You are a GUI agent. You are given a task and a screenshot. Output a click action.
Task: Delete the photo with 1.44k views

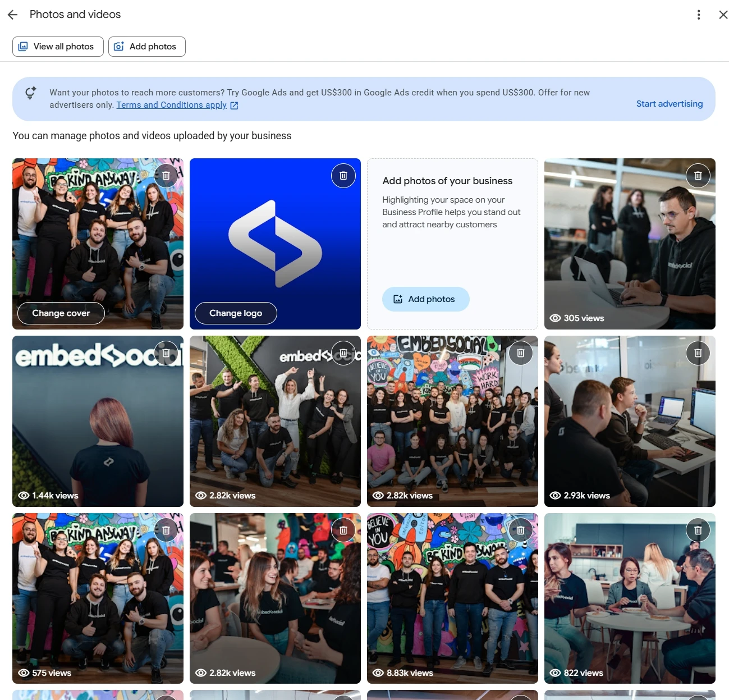[166, 353]
